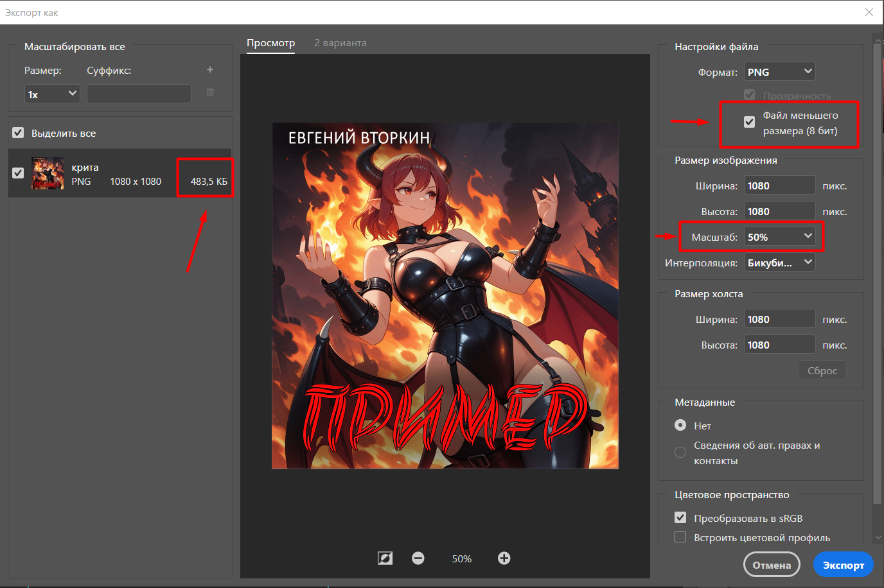
Task: Expand the Масштаб 50% dropdown
Action: point(779,237)
